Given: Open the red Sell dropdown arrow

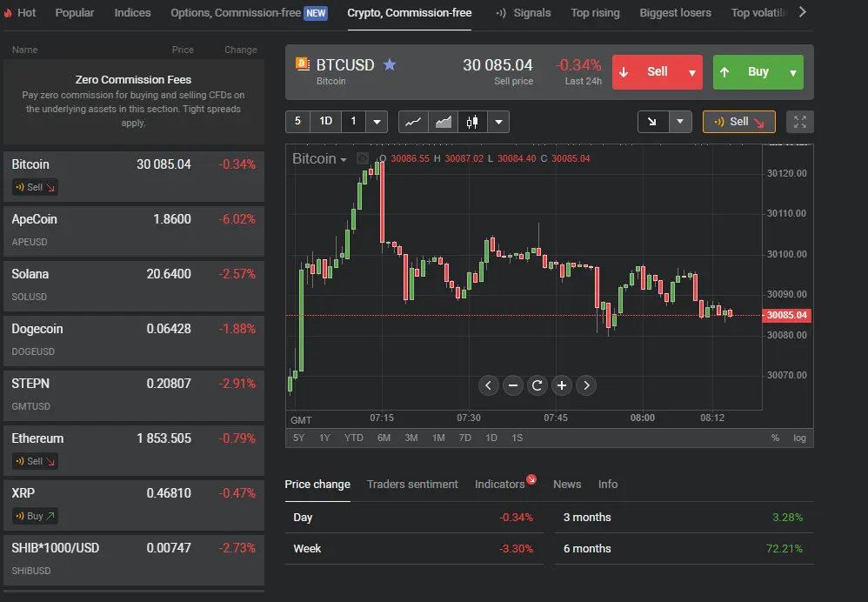Looking at the screenshot, I should [692, 72].
